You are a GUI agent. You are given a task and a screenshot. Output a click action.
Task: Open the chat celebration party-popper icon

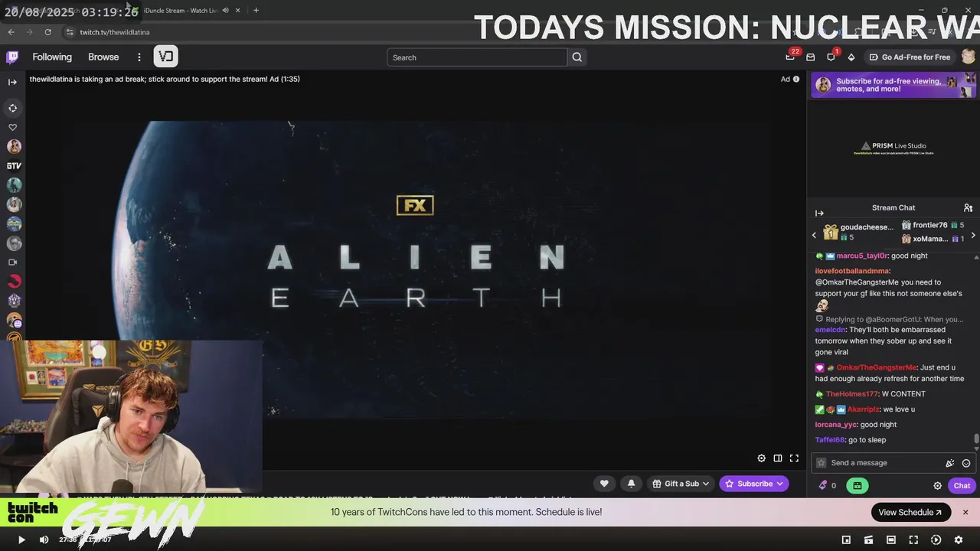[x=949, y=463]
